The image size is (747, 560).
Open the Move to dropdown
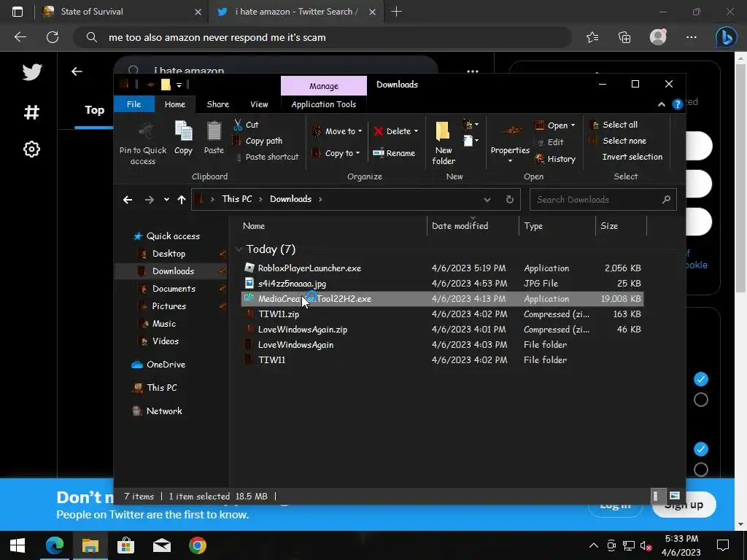[336, 131]
